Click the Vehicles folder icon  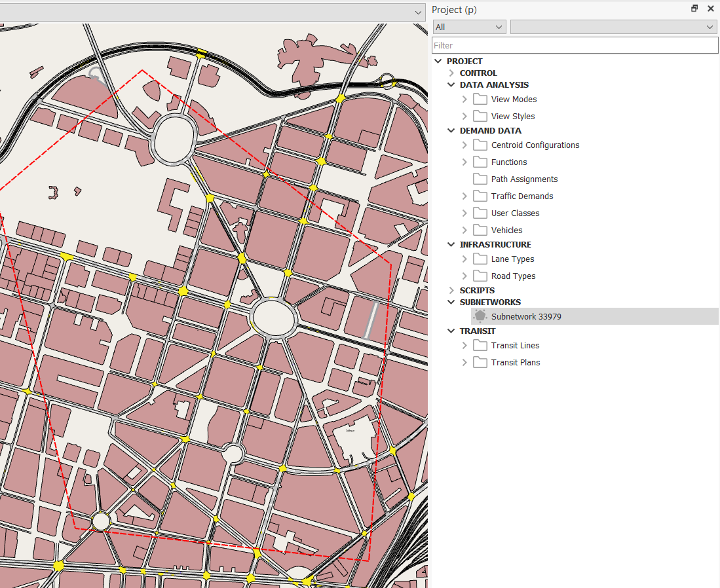tap(479, 230)
